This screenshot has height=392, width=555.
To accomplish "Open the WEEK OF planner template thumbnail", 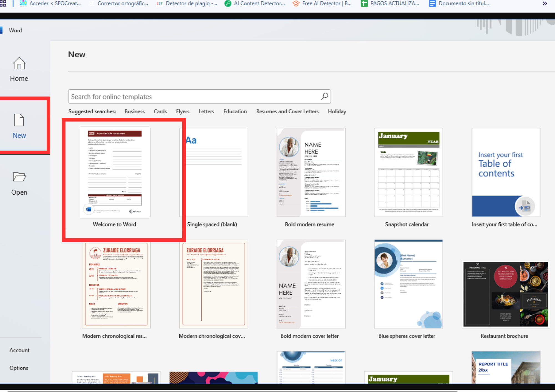I will pyautogui.click(x=311, y=368).
